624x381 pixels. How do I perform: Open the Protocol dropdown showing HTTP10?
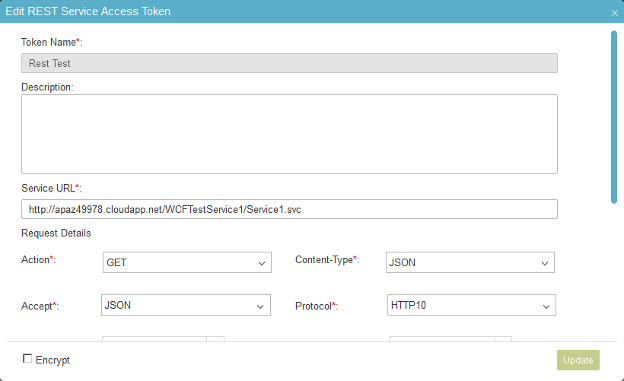click(471, 305)
